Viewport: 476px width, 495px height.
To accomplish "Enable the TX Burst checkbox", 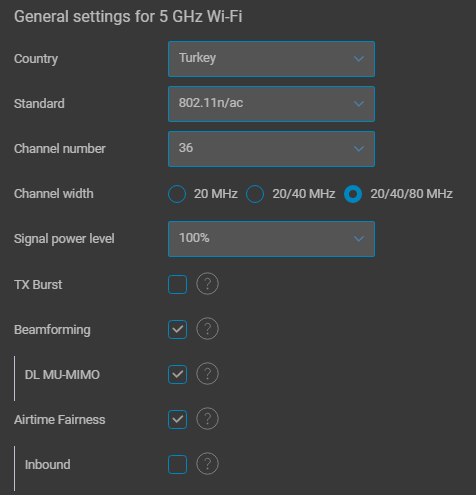I will point(177,284).
